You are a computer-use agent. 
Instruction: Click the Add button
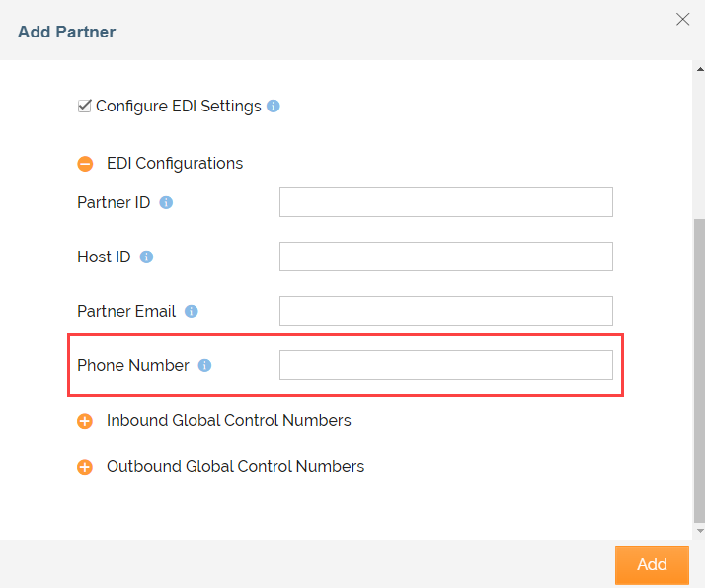(652, 564)
